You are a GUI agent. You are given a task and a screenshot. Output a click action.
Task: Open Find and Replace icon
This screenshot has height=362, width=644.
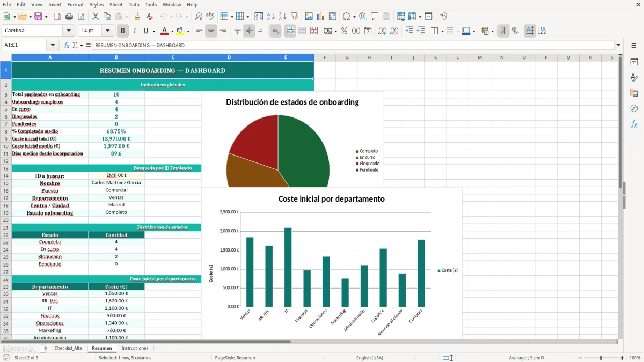tap(199, 17)
